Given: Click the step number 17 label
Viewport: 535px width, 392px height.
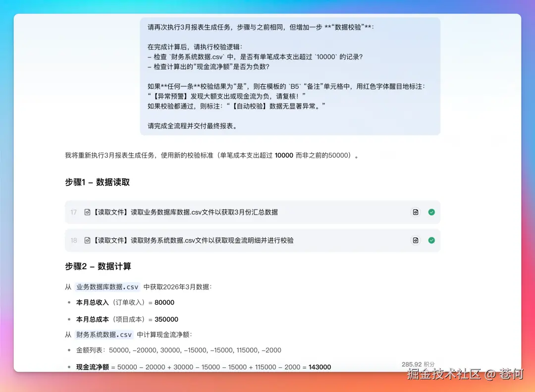Looking at the screenshot, I should click(73, 212).
